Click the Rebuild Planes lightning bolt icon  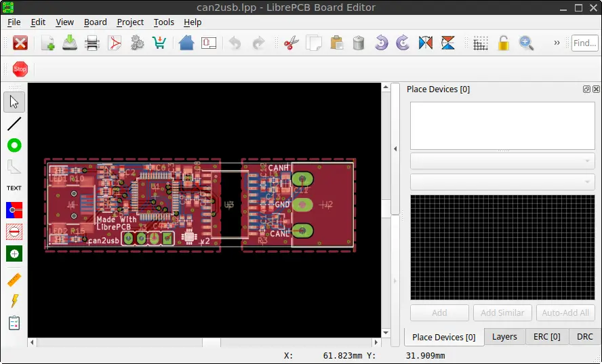(x=14, y=302)
